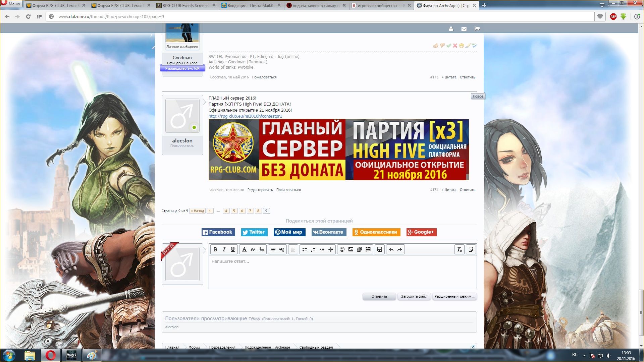Insert a bulleted list
644x362 pixels.
click(305, 249)
